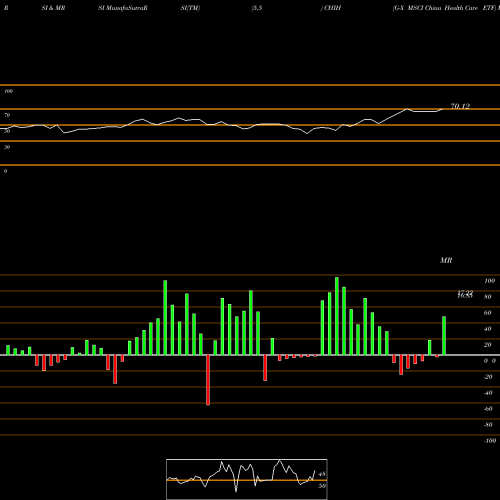The height and width of the screenshot is (500, 500).
Task: Click the '-40' label on MR axis
Action: point(488,393)
